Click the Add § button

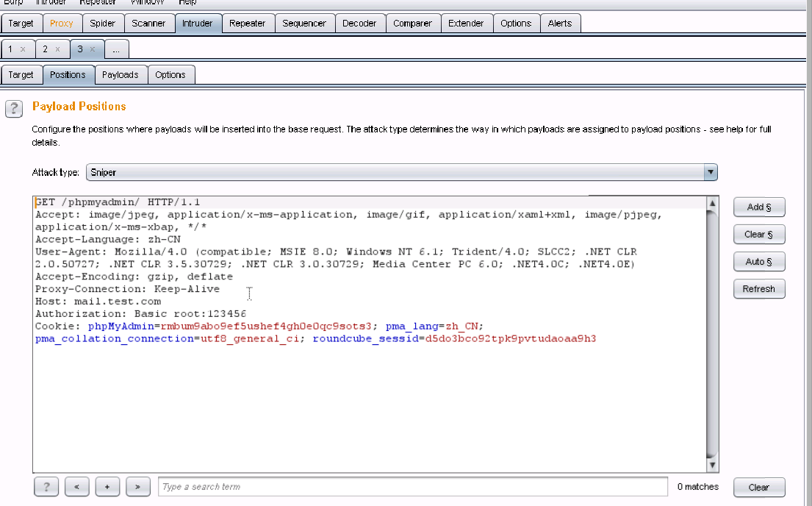tap(759, 207)
